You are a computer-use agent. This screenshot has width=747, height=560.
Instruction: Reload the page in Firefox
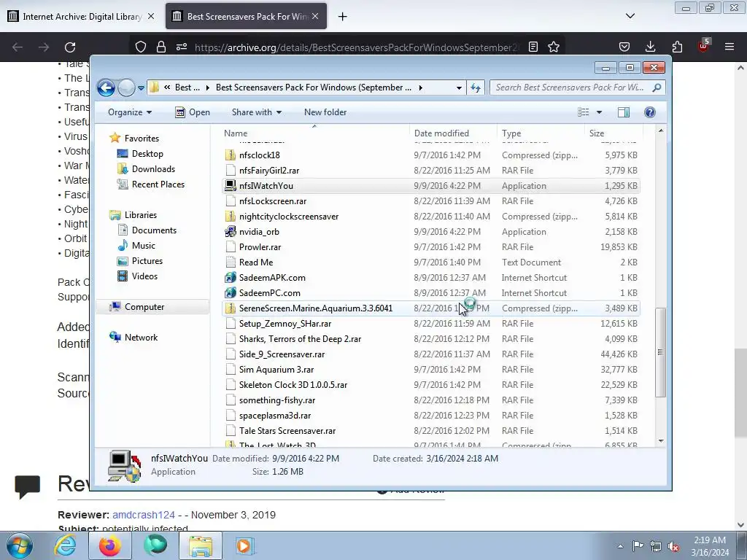pyautogui.click(x=70, y=47)
